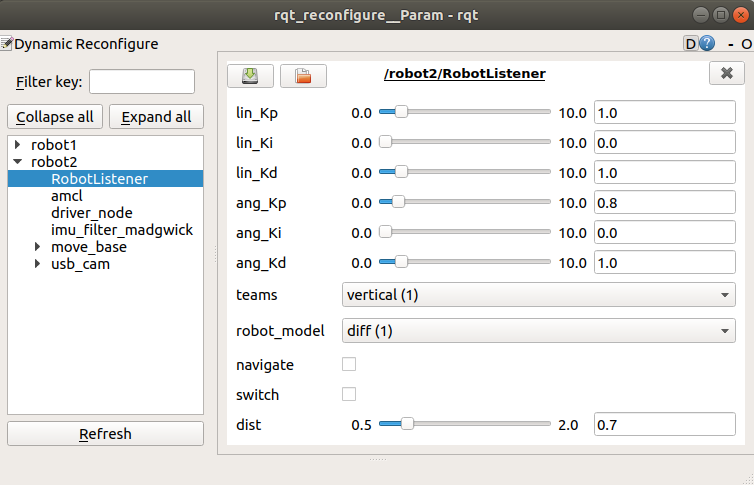
Task: Open the help question mark icon
Action: click(707, 43)
